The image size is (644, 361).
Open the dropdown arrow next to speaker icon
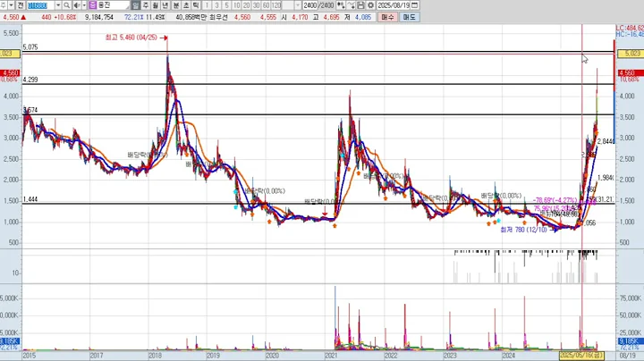pos(84,5)
